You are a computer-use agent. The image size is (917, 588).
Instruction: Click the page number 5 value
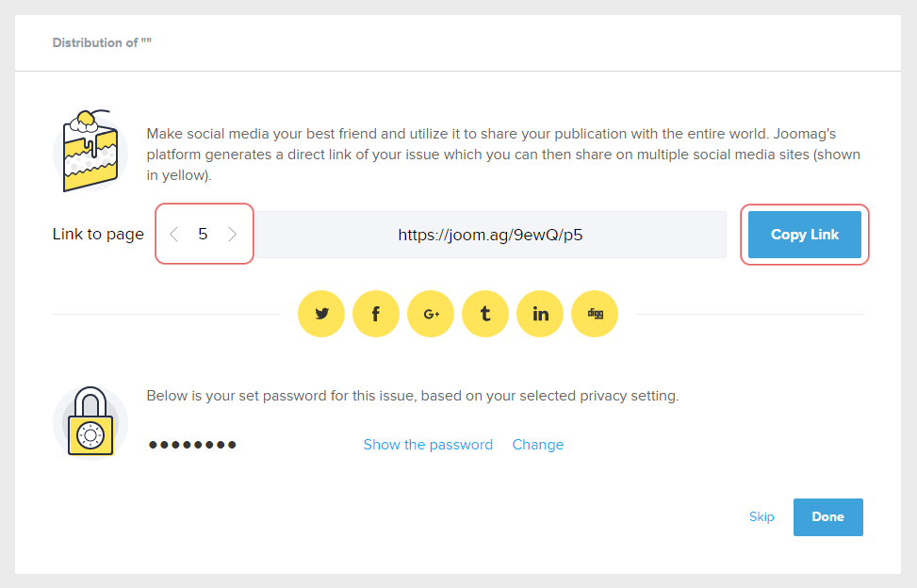pos(203,235)
